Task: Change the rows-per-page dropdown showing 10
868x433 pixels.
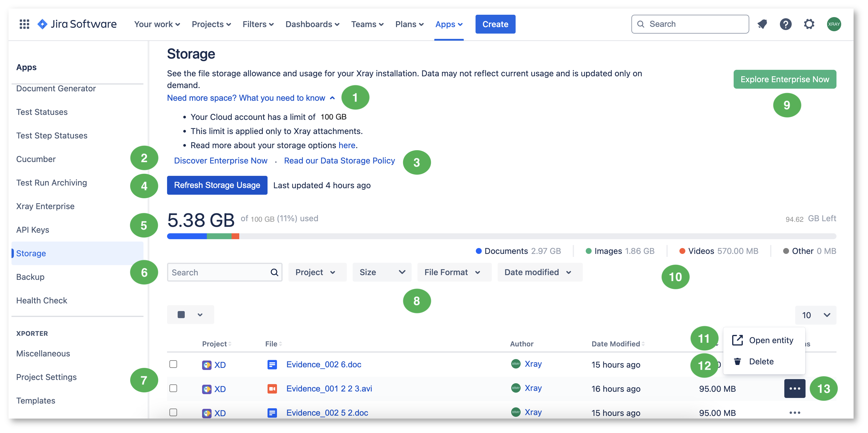Action: coord(816,315)
